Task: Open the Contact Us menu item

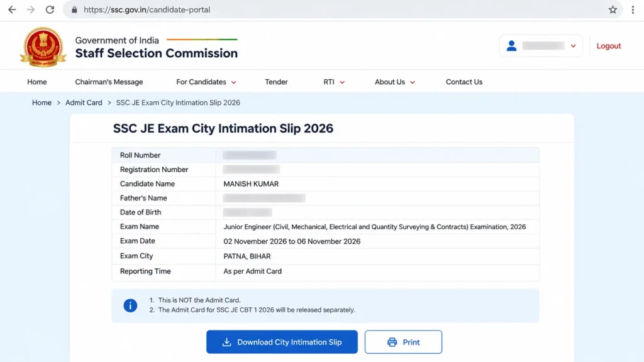Action: click(464, 82)
